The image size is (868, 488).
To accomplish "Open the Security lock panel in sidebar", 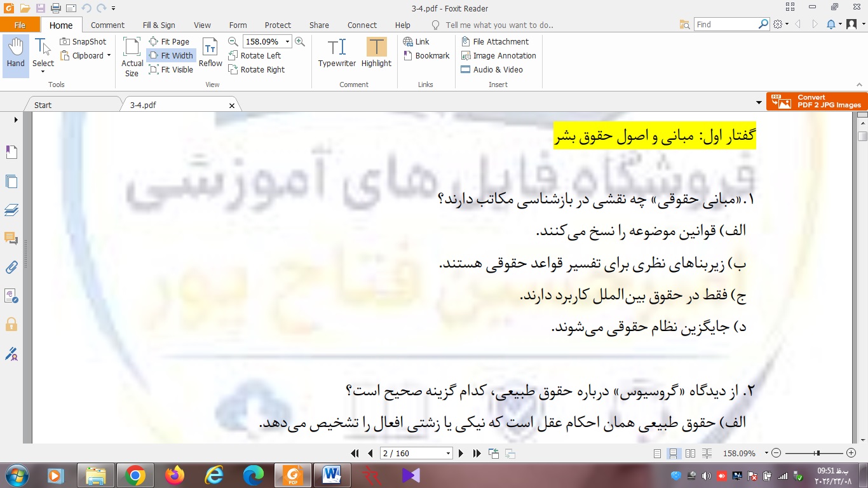I will pyautogui.click(x=11, y=325).
